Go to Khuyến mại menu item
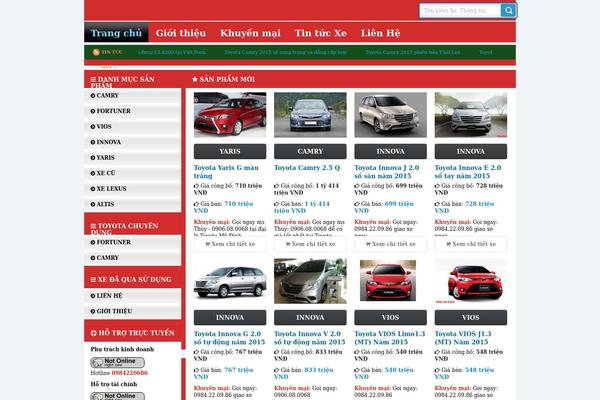 point(250,33)
